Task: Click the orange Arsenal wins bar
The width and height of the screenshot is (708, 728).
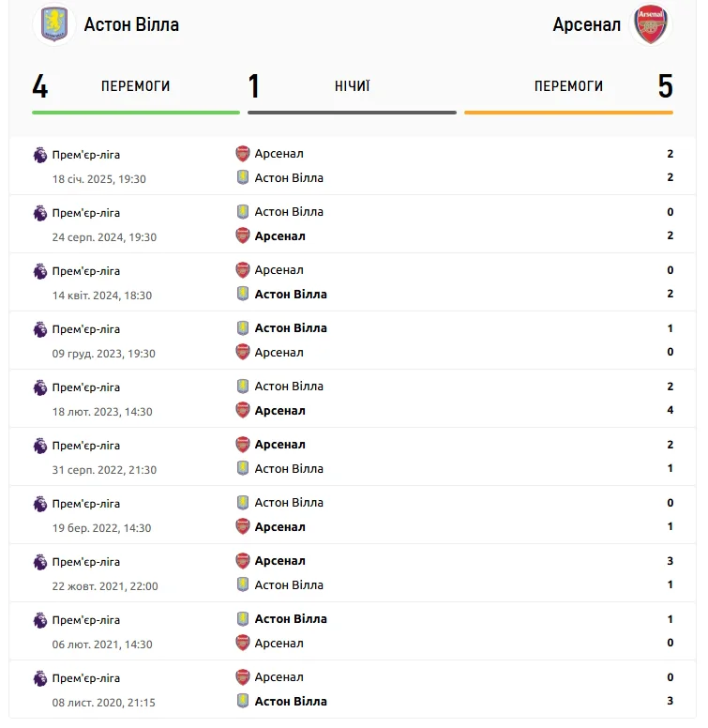Action: 568,113
